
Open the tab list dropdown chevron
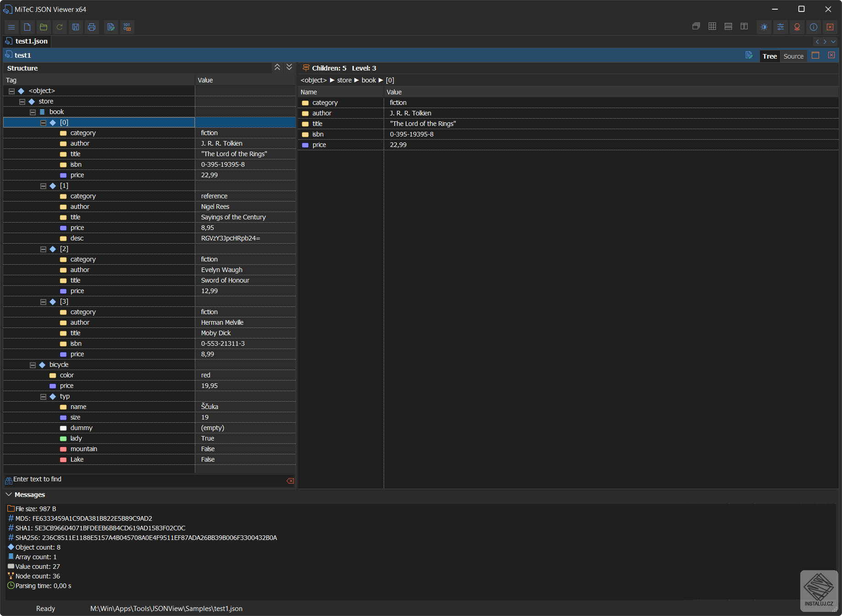coord(833,42)
